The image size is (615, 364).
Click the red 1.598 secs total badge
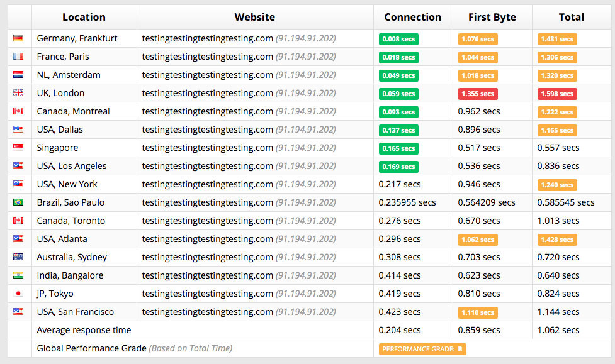[557, 94]
